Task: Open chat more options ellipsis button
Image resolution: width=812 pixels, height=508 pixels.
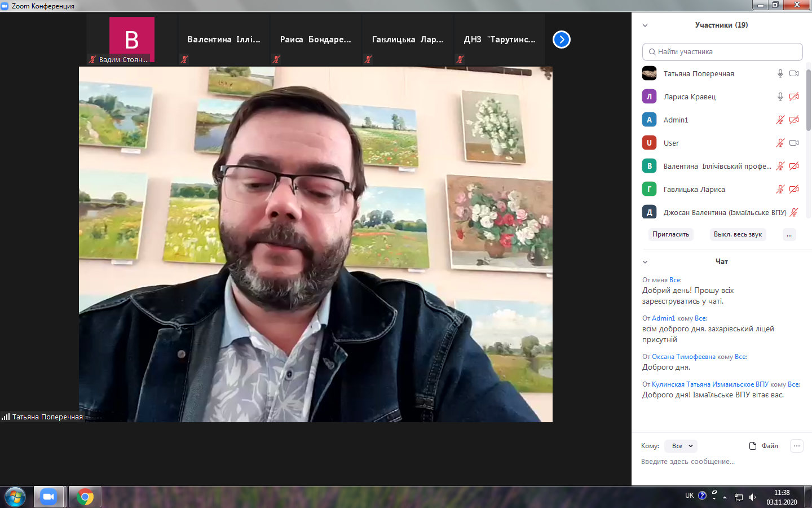Action: [x=796, y=446]
